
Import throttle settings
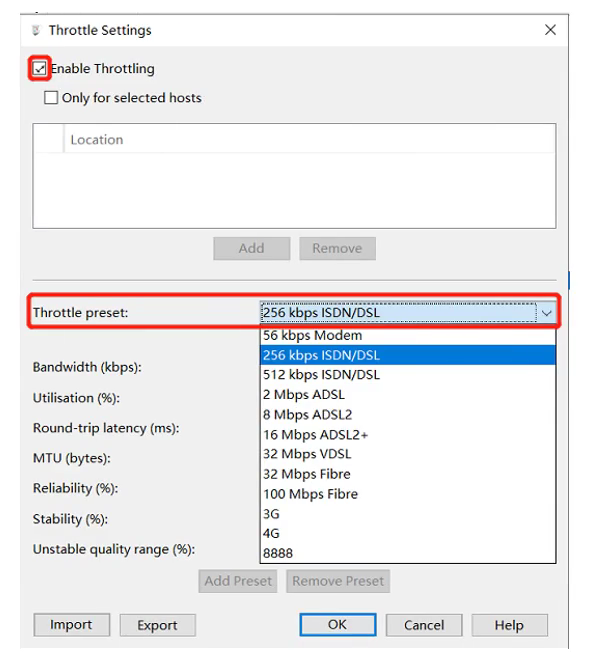point(72,625)
